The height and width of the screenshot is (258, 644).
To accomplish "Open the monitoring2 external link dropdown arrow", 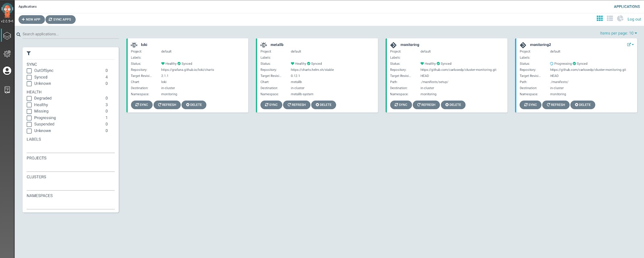I will [x=633, y=45].
